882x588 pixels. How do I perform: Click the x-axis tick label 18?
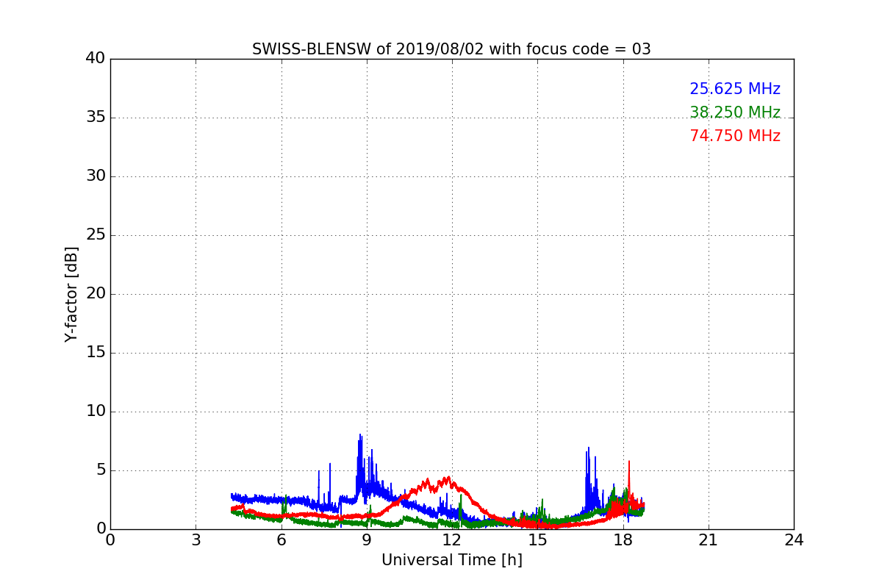tap(623, 539)
